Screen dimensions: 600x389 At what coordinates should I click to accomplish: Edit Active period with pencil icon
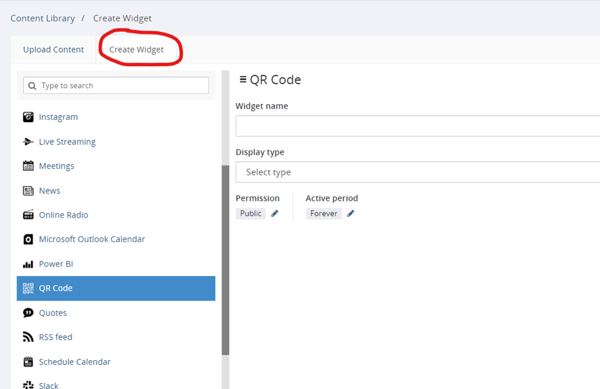click(351, 213)
